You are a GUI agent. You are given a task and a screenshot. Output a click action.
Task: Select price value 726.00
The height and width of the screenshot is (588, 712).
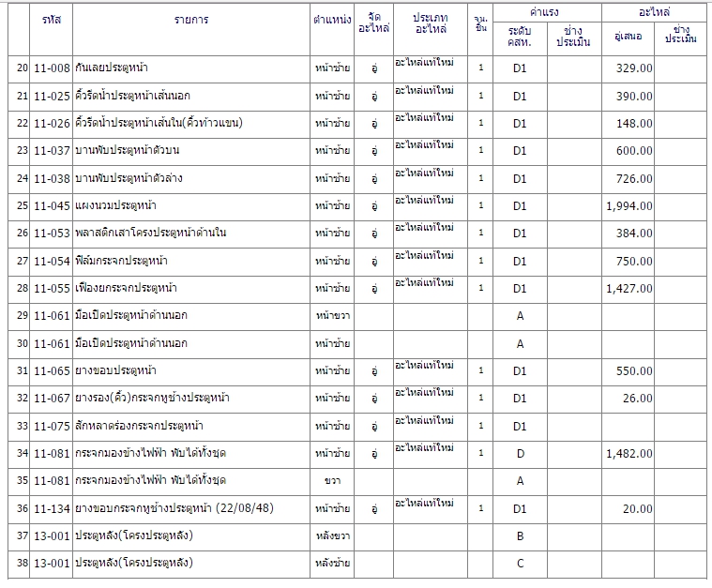coord(634,179)
